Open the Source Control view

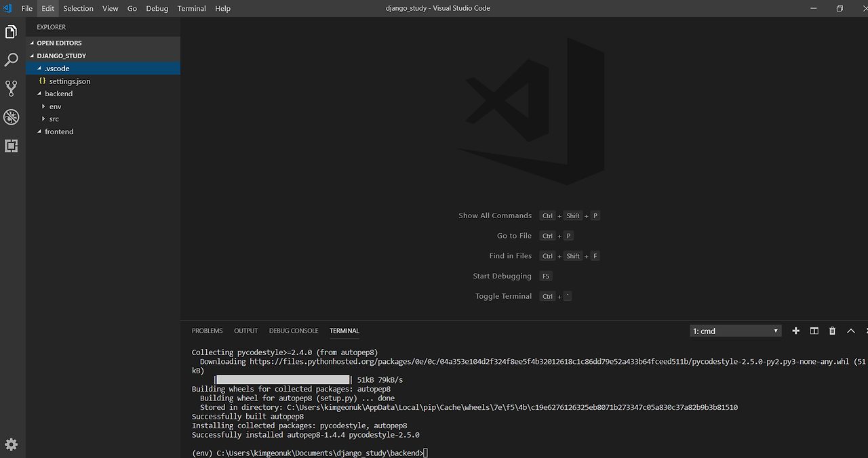point(11,89)
